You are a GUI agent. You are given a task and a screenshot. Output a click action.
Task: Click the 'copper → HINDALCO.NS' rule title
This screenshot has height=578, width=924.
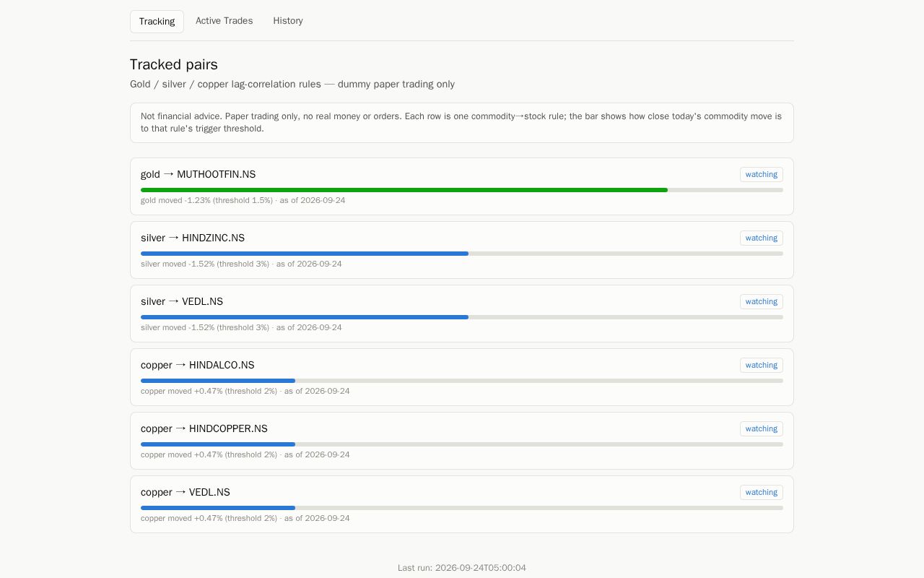click(x=198, y=365)
